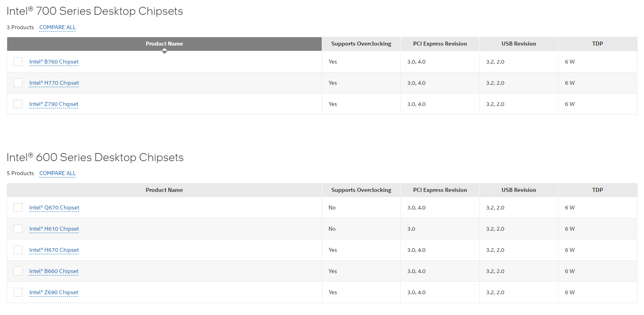Compare all 700 Series chipsets

coord(57,28)
